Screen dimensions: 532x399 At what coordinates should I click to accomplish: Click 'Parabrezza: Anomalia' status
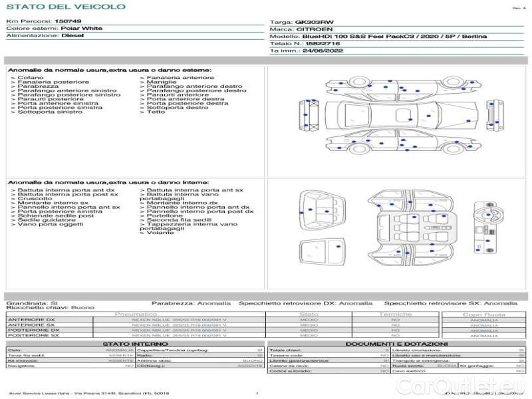click(x=191, y=303)
